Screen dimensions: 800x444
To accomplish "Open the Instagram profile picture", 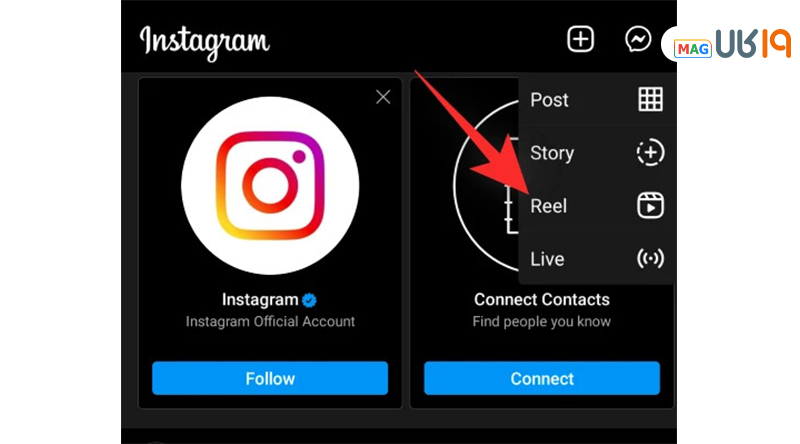I will (x=270, y=185).
